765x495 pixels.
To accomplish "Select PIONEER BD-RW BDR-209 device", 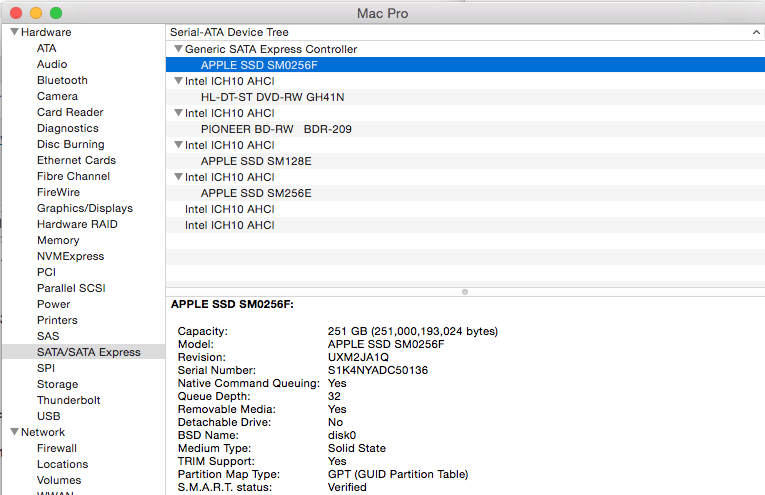I will tap(465, 129).
